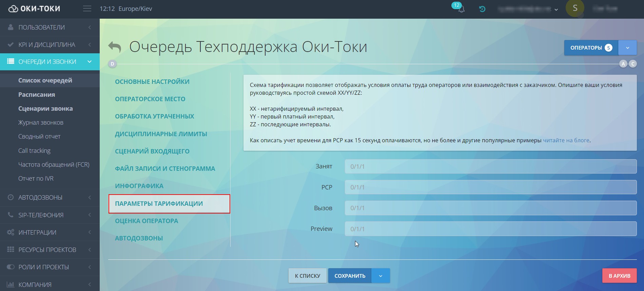The height and width of the screenshot is (291, 644).
Task: Click the Автодозвоны clock icon
Action: point(11,197)
